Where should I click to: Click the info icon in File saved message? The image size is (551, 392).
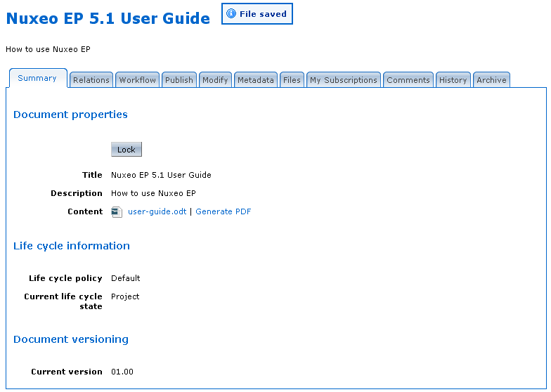pos(231,14)
